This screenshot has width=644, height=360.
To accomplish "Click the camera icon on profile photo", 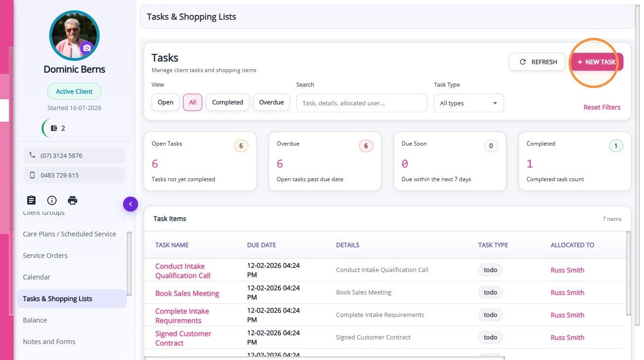I will pyautogui.click(x=87, y=48).
